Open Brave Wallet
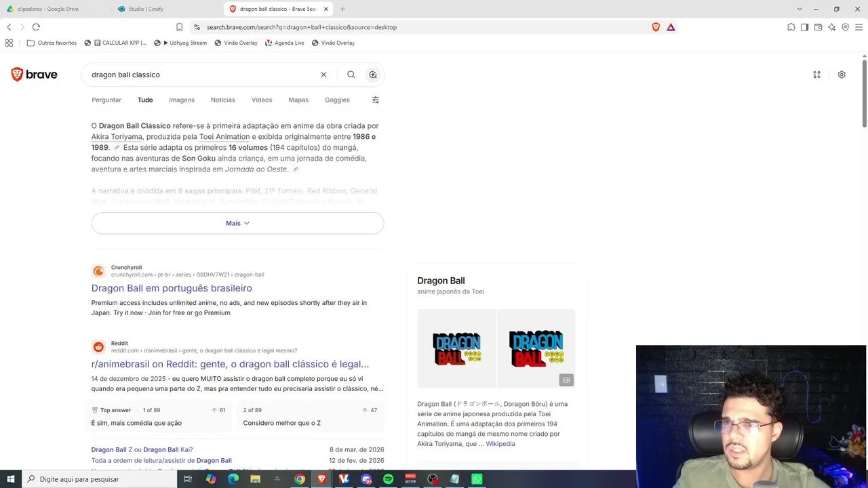The height and width of the screenshot is (488, 868). [x=818, y=27]
